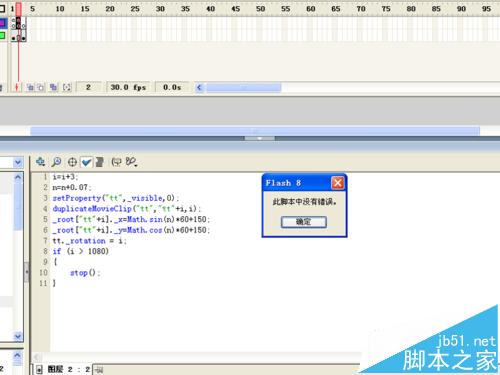Click the current frame field showing 2

pos(88,87)
